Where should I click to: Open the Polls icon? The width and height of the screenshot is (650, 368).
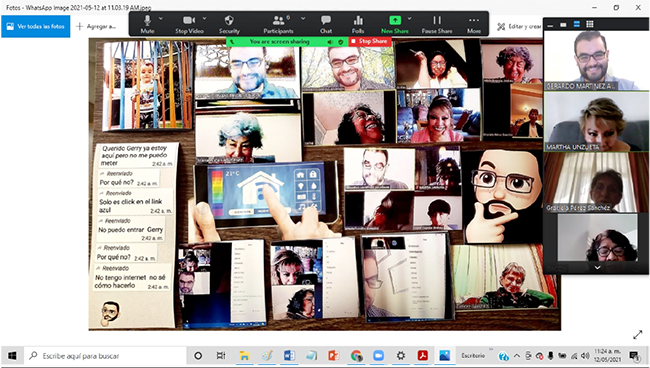[x=358, y=24]
